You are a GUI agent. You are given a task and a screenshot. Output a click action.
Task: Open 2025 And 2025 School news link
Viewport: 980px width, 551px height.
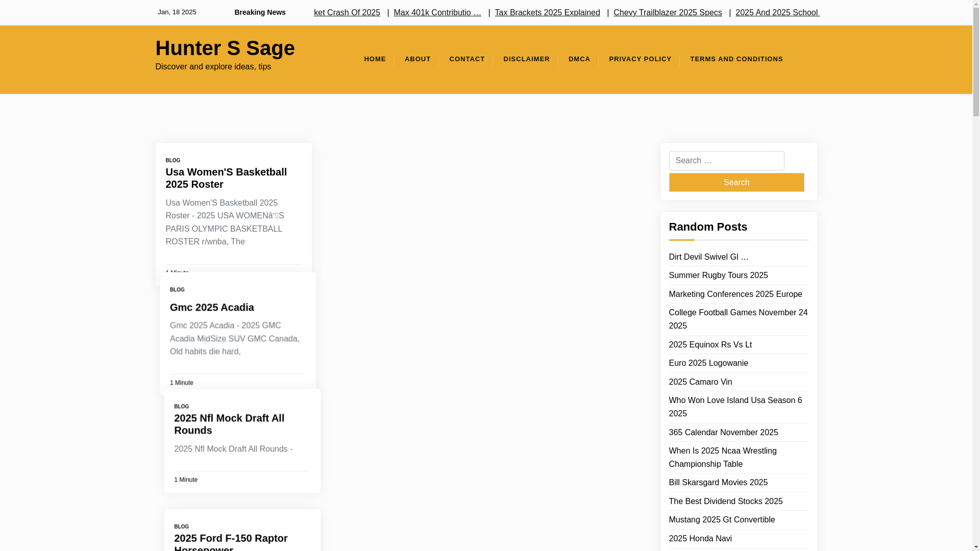click(x=777, y=12)
